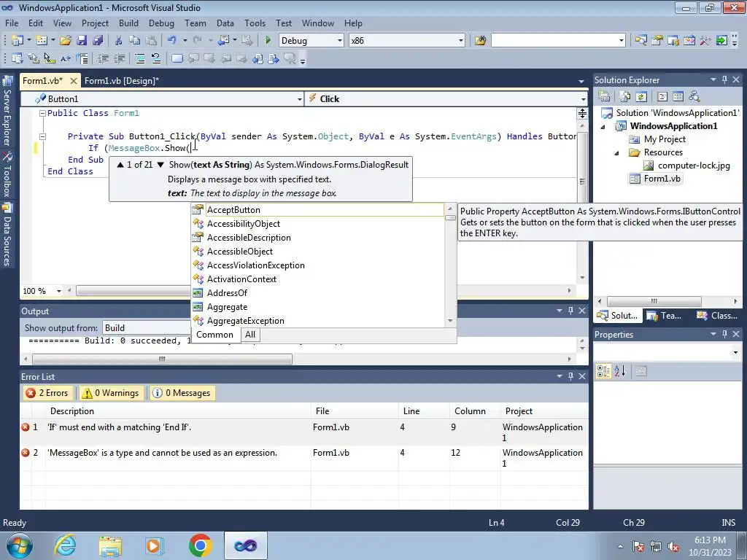Select the 'If' must end error row
747x560 pixels.
point(304,432)
